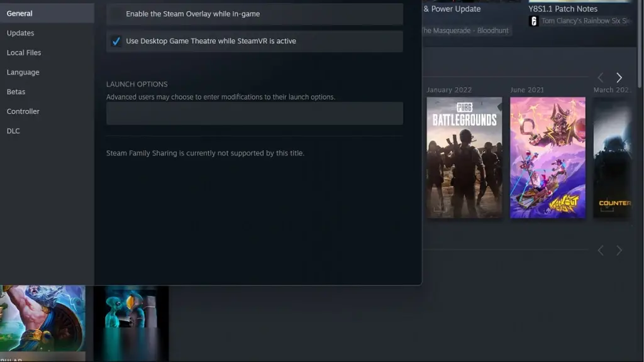Click the Steam Family Sharing notice text
The width and height of the screenshot is (644, 362).
206,153
